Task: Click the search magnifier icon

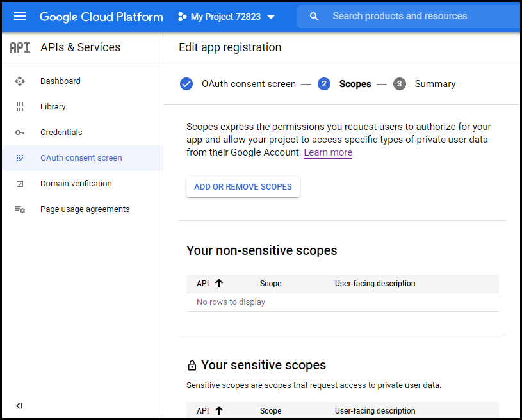Action: coord(314,16)
